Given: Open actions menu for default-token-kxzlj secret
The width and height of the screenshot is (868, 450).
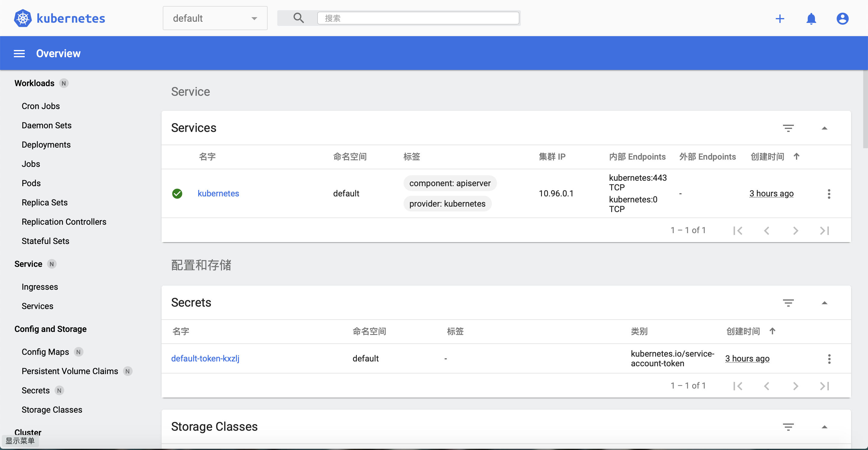Looking at the screenshot, I should click(x=829, y=359).
